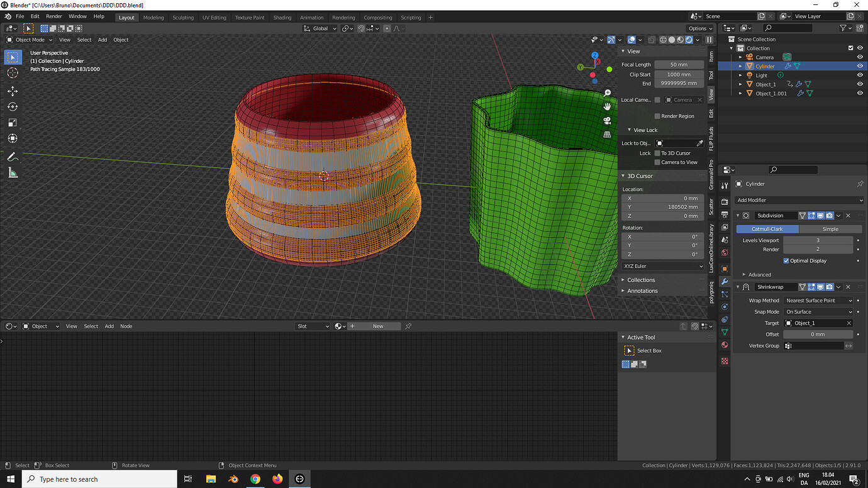Viewport: 868px width, 488px height.
Task: Pick object with Lock to Object eyedropper
Action: point(699,143)
